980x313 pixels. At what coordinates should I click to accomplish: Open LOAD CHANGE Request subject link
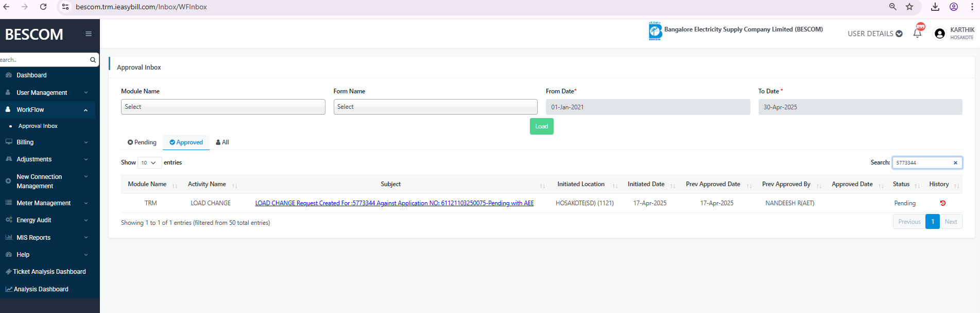click(x=394, y=203)
